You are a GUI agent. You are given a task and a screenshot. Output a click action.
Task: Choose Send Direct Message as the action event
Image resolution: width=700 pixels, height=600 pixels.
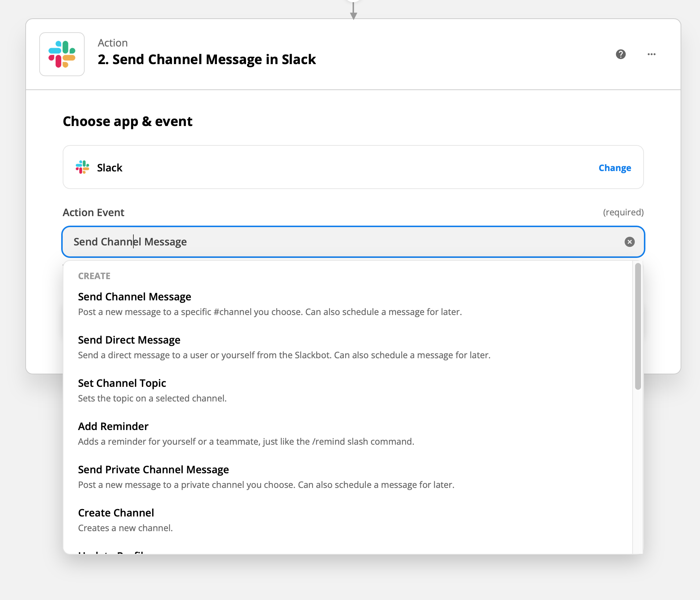pos(129,340)
